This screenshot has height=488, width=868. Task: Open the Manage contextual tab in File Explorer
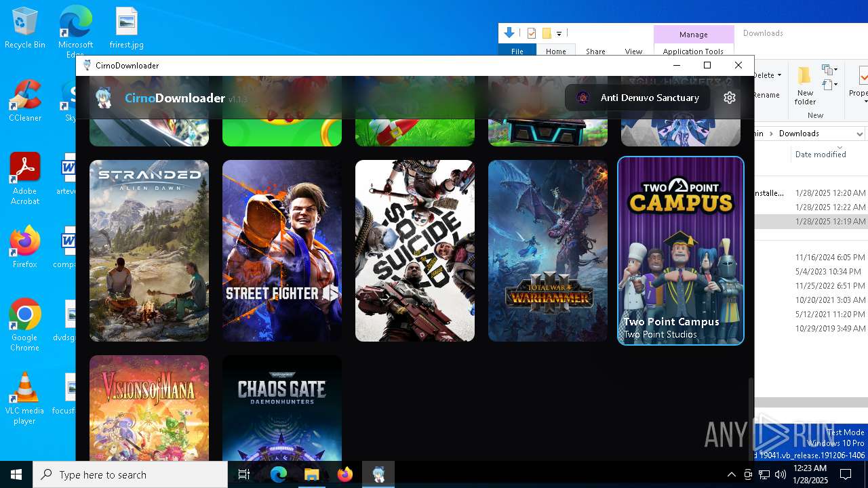pos(694,34)
